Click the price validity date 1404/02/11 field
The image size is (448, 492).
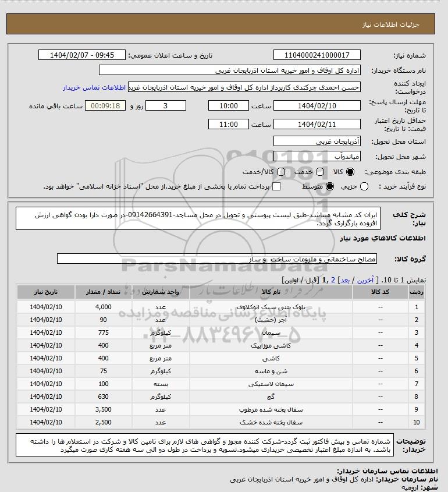click(x=317, y=124)
